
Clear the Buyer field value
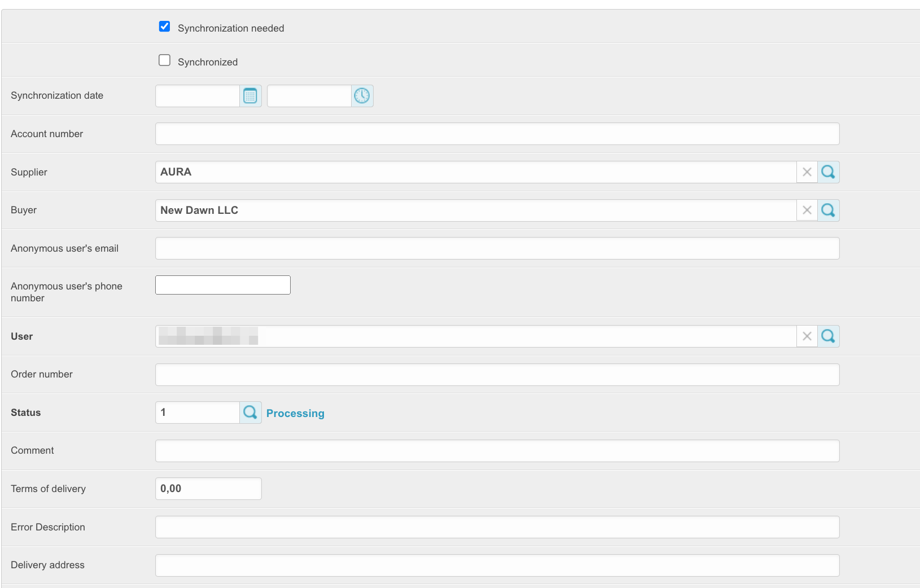[x=807, y=210]
